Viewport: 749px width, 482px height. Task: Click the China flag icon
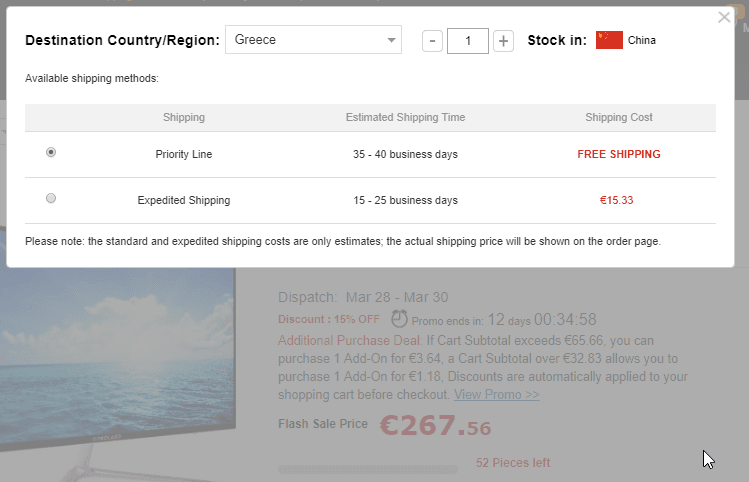pyautogui.click(x=609, y=40)
